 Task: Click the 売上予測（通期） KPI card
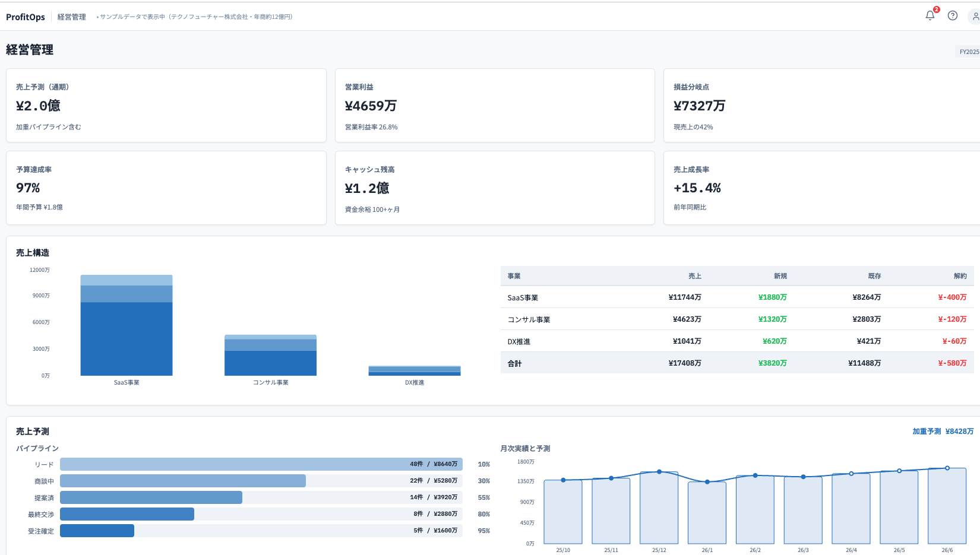pos(166,105)
